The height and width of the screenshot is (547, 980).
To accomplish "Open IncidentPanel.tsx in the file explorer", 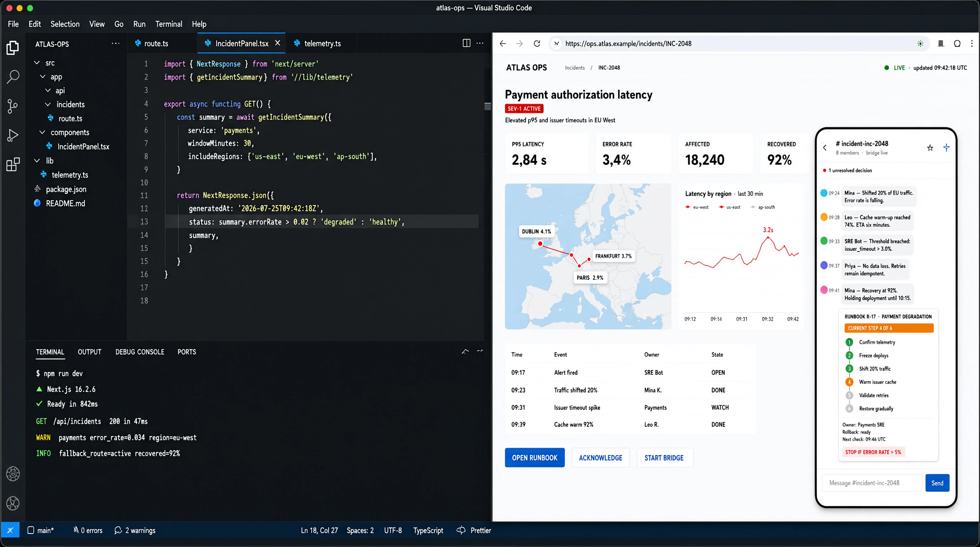I will pyautogui.click(x=78, y=146).
